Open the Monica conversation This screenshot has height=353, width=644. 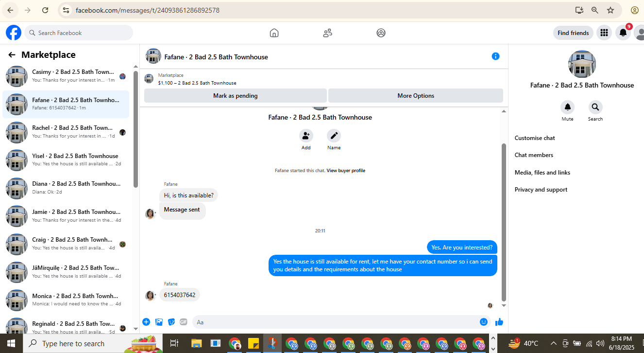[66, 300]
